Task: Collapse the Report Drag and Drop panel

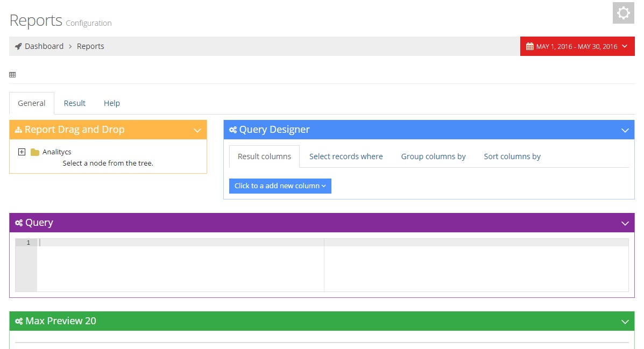Action: (x=197, y=130)
